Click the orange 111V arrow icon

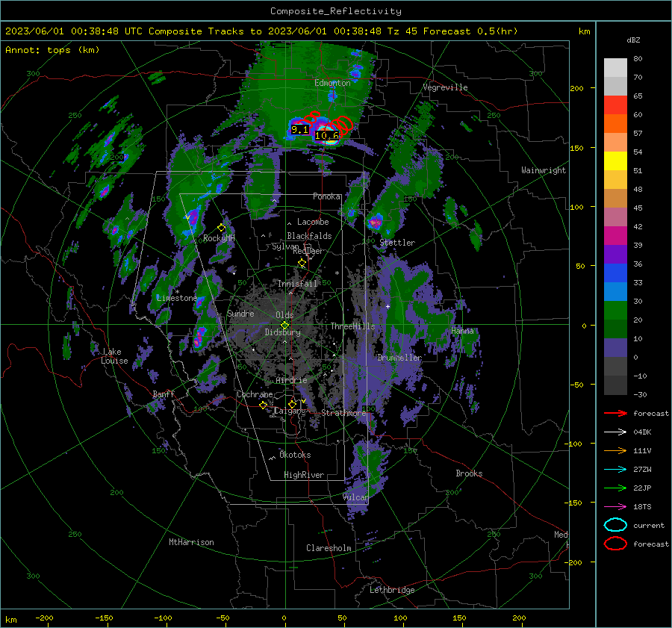pos(615,450)
